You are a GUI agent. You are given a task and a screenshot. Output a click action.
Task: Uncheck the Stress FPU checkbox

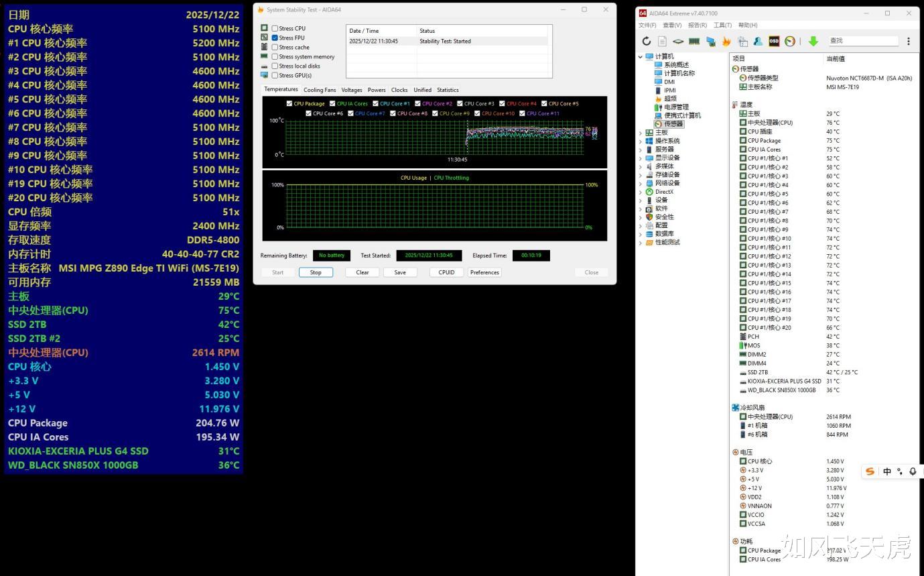pyautogui.click(x=275, y=38)
